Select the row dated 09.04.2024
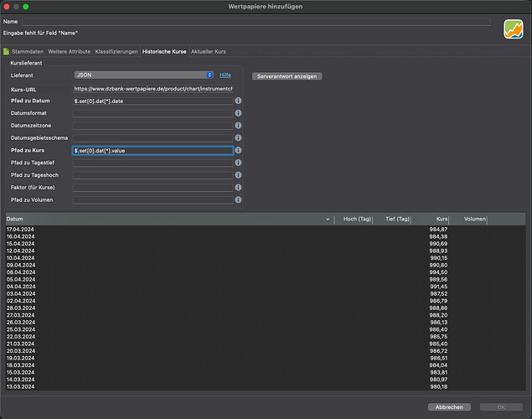 tap(266, 265)
